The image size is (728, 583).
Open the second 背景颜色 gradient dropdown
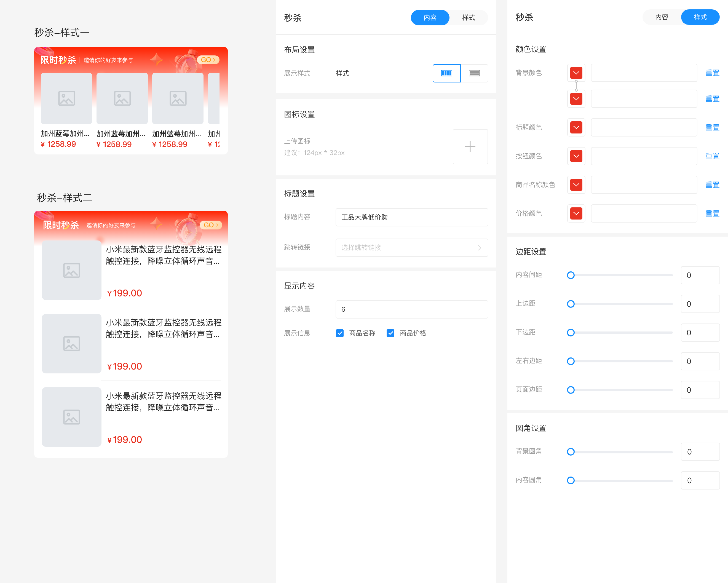[x=576, y=98]
